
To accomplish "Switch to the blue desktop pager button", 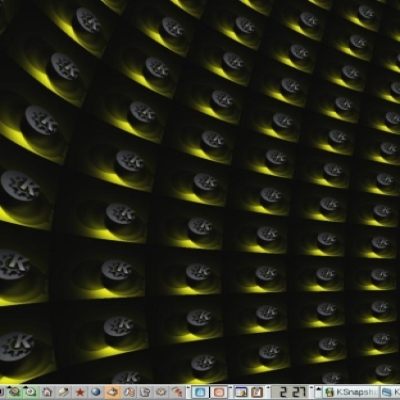I will click(200, 392).
